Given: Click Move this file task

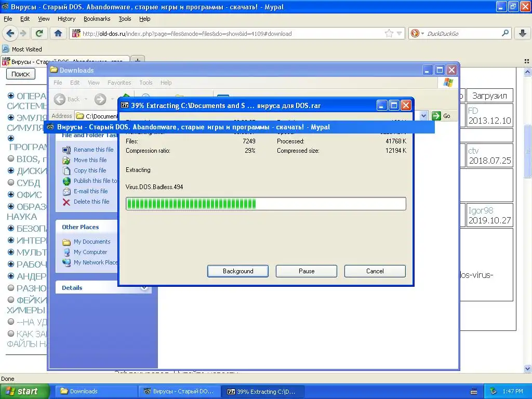Looking at the screenshot, I should [90, 160].
